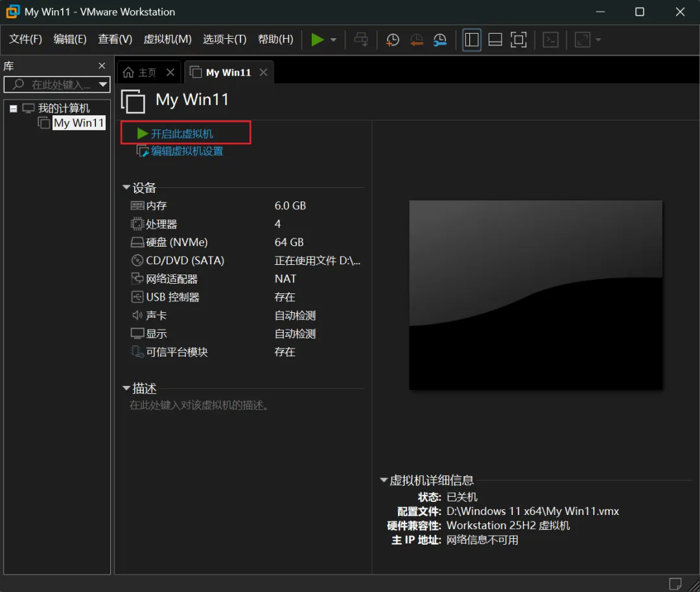Image resolution: width=700 pixels, height=592 pixels.
Task: Open the 虚拟机(M) menu
Action: 167,40
